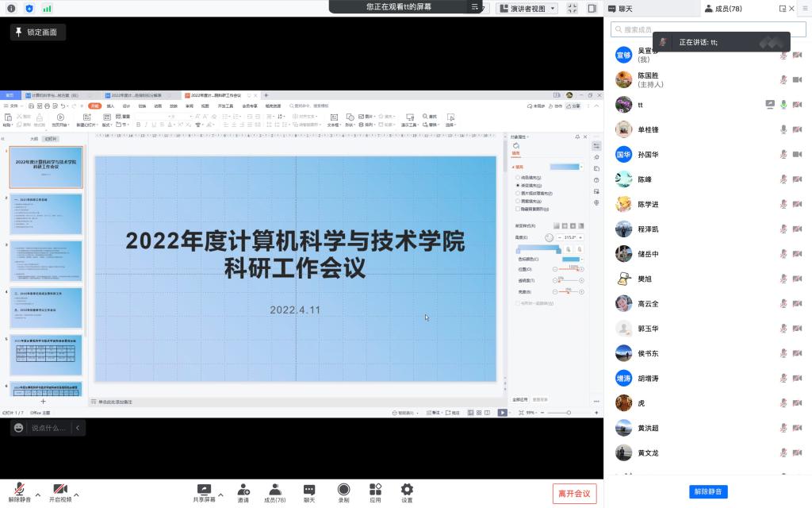
Task: Open meeting 设置 (Settings) gear
Action: 407,490
